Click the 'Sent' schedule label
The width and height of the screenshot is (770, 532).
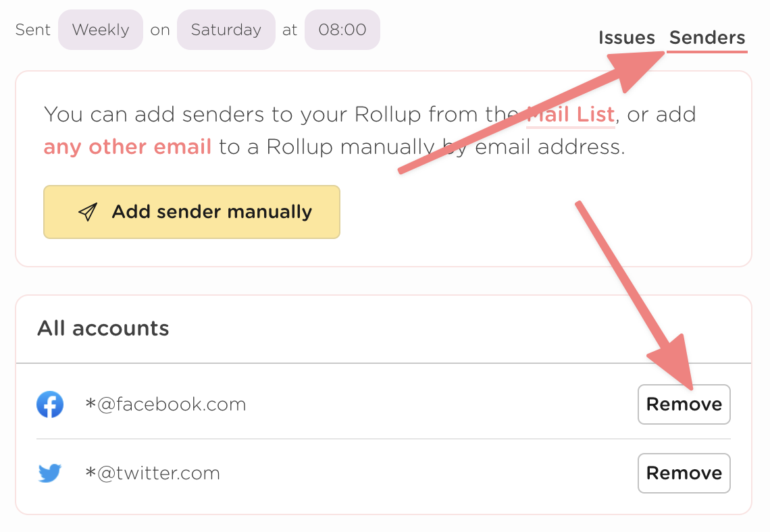pos(32,30)
